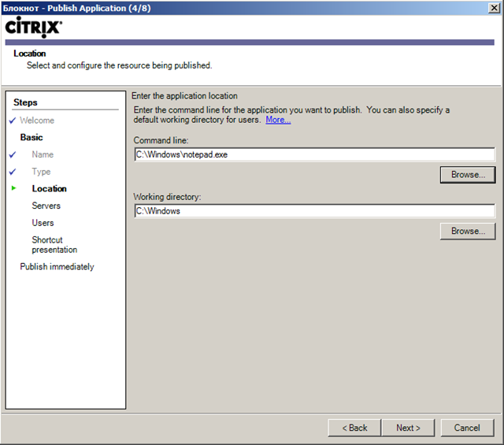This screenshot has height=445, width=504.
Task: Click the Browse button for Command line
Action: click(468, 175)
